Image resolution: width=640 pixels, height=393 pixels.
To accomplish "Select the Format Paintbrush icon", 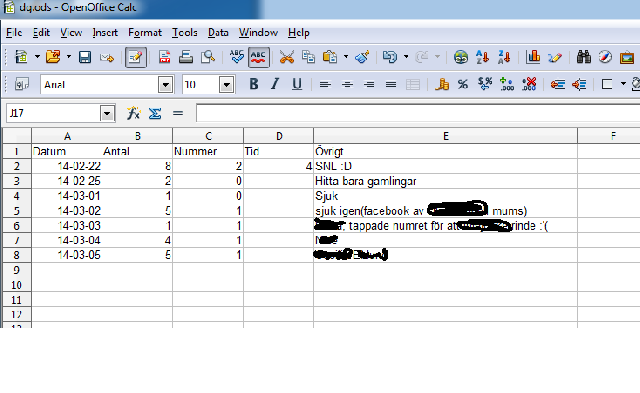I will coord(362,57).
